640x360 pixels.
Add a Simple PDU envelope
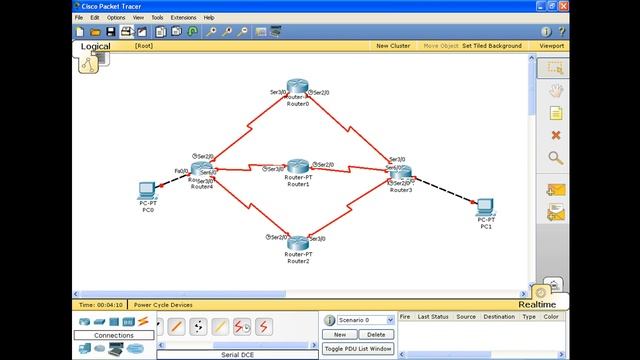tap(556, 190)
